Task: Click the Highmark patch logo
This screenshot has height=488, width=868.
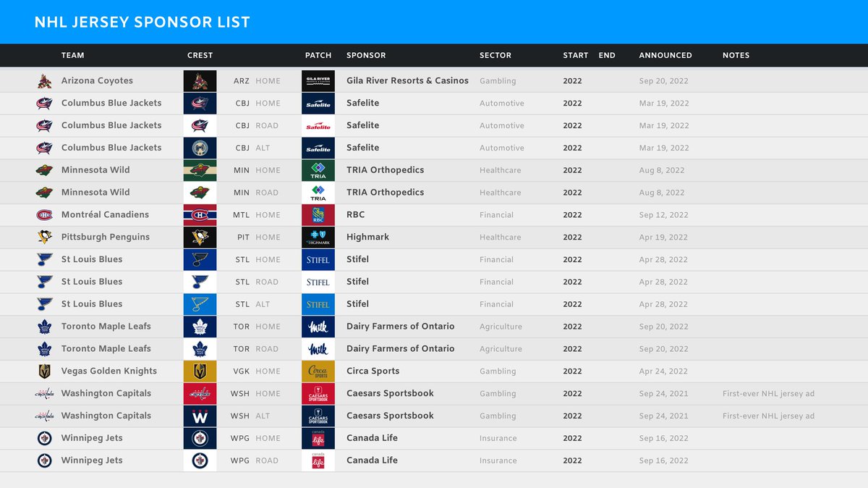Action: click(318, 237)
